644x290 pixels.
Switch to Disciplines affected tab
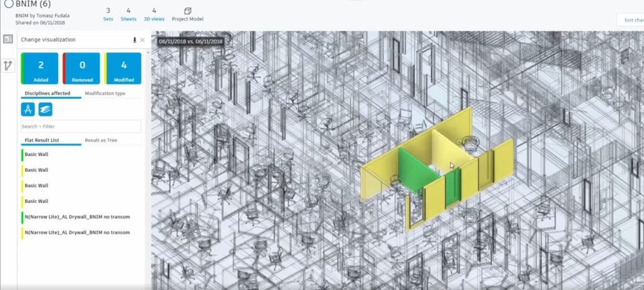[x=47, y=93]
